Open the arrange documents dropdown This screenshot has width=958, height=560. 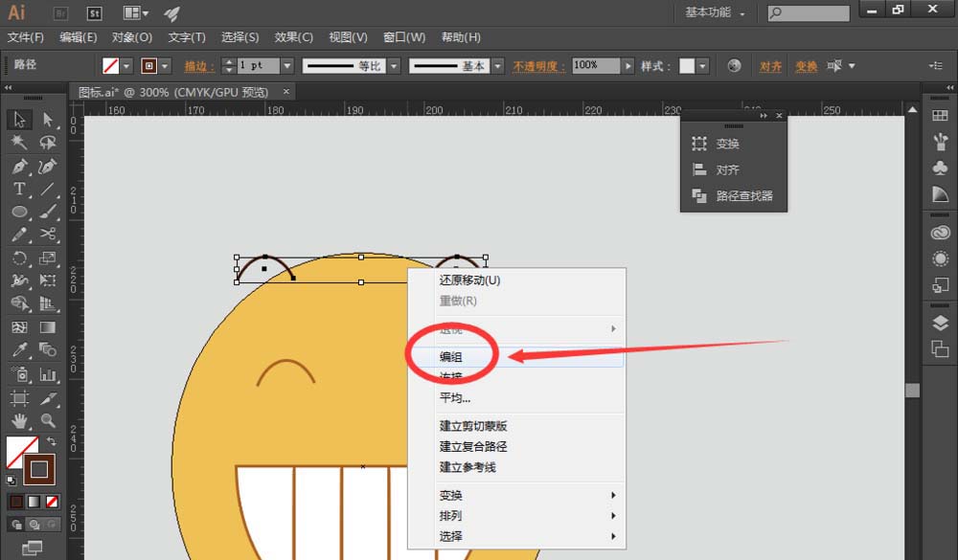136,12
